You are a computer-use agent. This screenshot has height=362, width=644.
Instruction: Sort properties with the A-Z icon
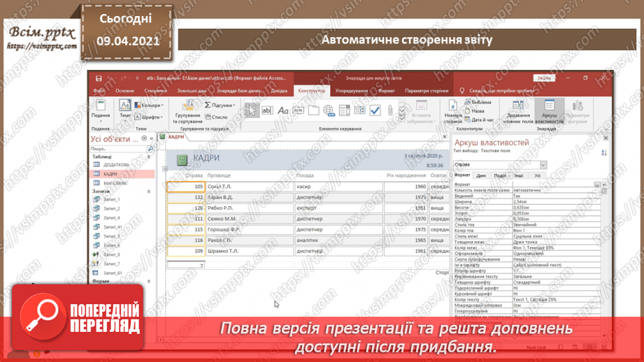coord(603,152)
